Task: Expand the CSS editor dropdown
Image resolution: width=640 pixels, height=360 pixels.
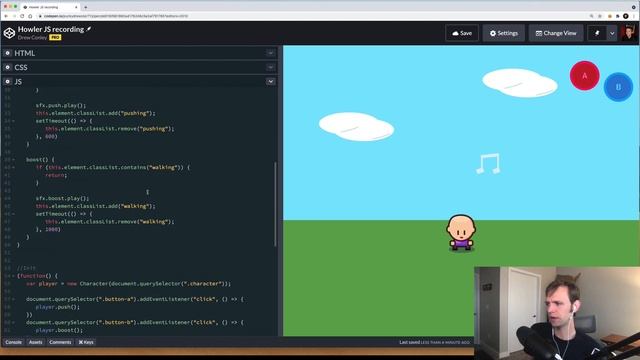Action: coord(271,67)
